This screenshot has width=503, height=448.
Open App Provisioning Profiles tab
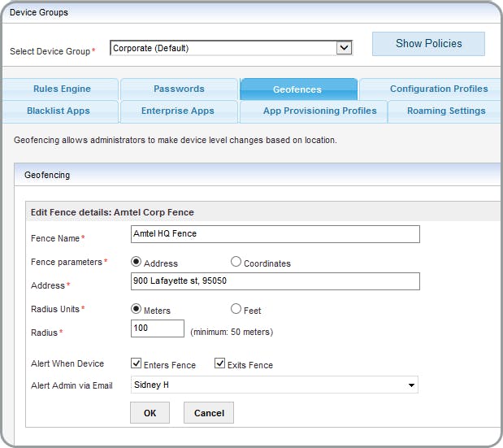pyautogui.click(x=319, y=111)
